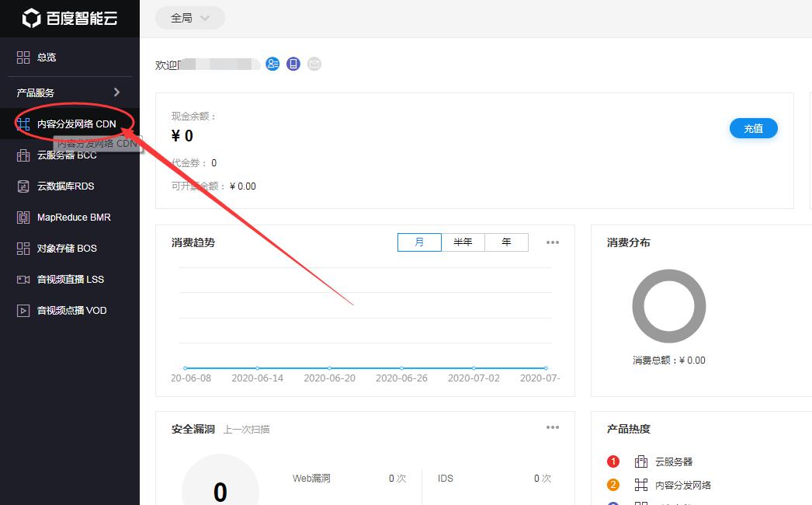Click the Web漏洞 label
The image size is (812, 505).
point(311,478)
